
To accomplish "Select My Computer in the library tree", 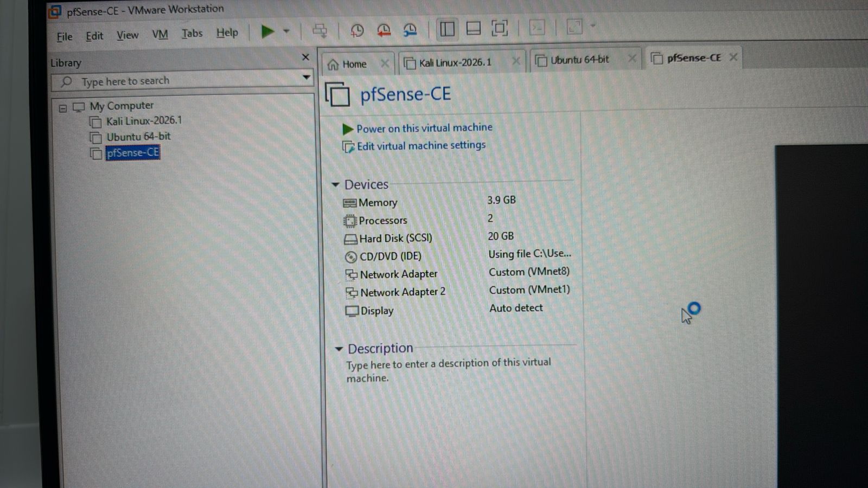I will click(x=122, y=106).
